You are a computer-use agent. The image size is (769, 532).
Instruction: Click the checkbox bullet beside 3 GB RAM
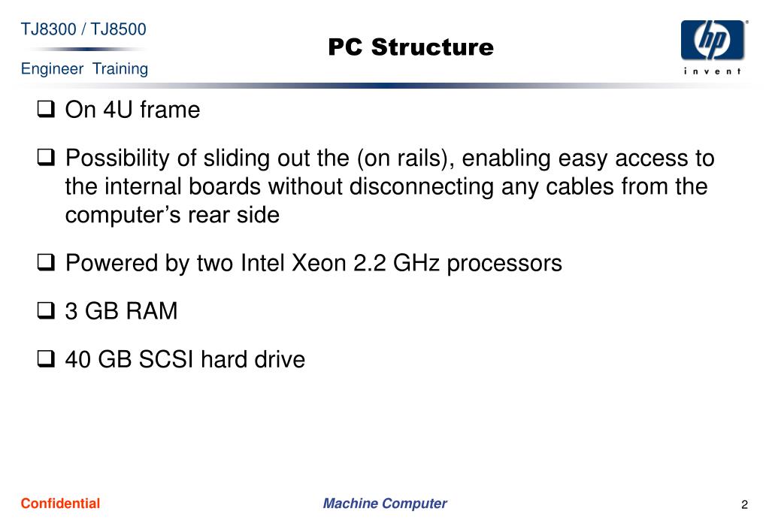(46, 310)
